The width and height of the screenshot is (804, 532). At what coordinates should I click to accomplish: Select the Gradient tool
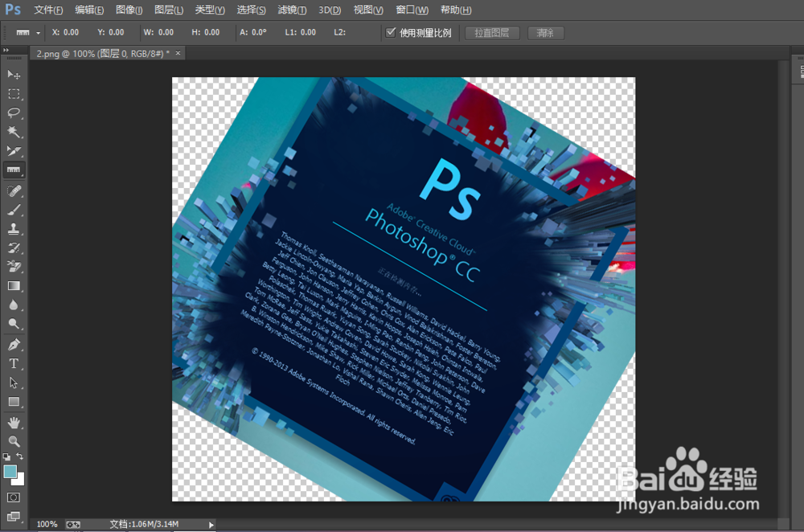pos(14,286)
